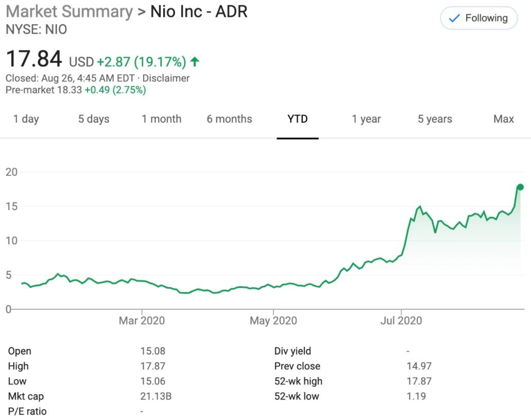This screenshot has height=420, width=531.
Task: Click the Mar 2020 axis label on chart
Action: click(141, 320)
